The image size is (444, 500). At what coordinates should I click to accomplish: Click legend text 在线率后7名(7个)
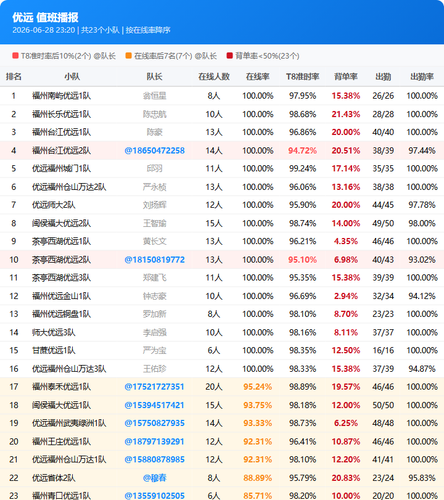[x=163, y=56]
